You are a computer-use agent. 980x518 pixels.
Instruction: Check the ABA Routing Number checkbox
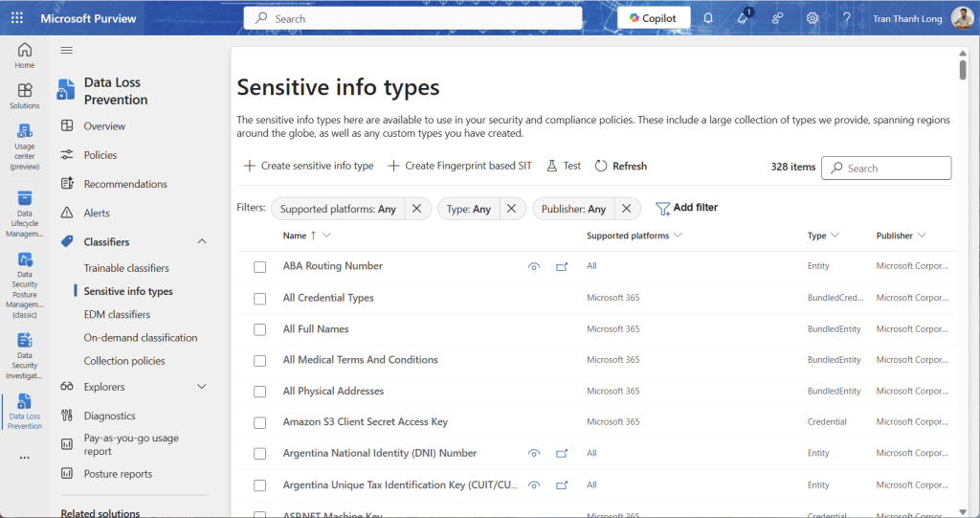click(259, 267)
